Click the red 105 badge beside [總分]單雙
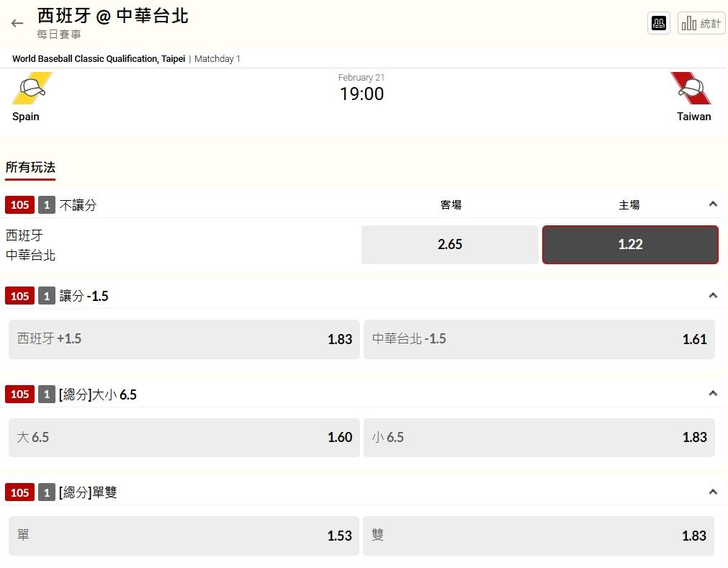This screenshot has width=728, height=568. point(19,492)
